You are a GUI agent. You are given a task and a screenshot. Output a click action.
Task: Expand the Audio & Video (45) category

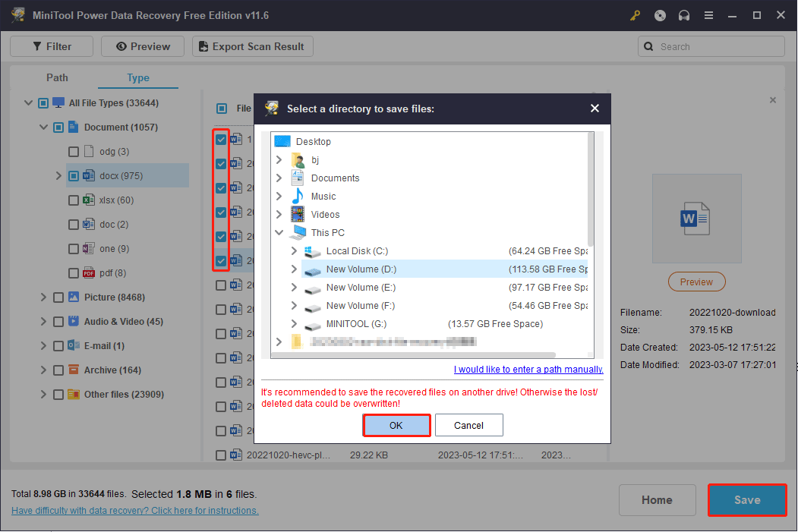(44, 322)
